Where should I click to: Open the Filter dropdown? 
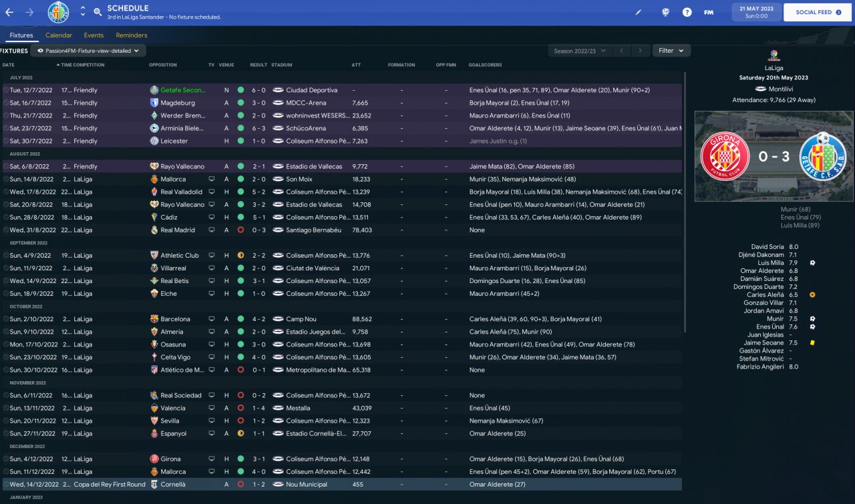coord(671,51)
